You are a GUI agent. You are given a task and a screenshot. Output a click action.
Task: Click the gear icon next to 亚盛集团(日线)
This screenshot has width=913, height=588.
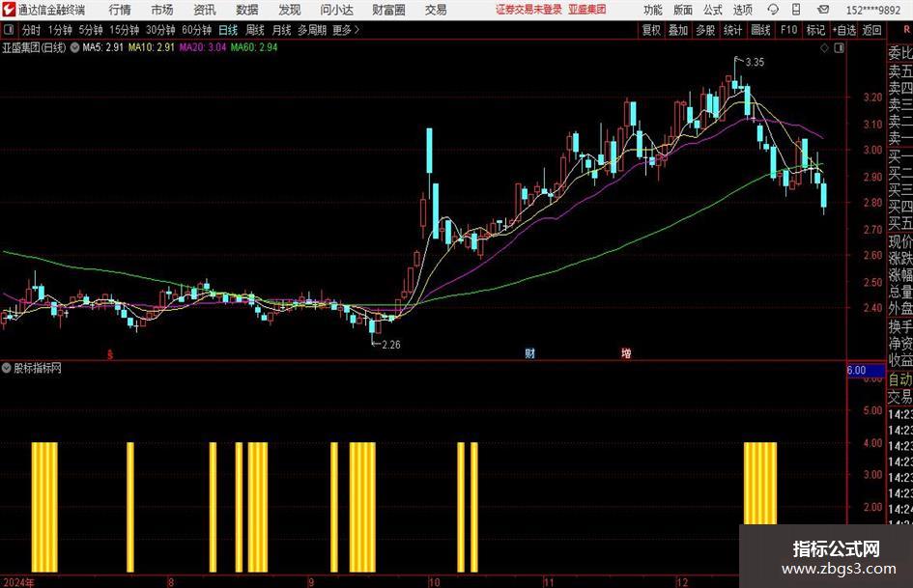click(x=74, y=47)
